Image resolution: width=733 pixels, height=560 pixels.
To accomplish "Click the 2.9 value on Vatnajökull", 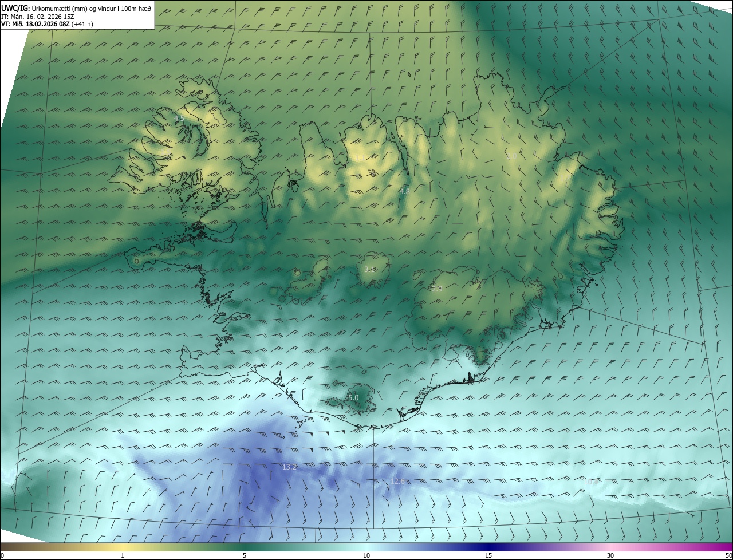I will click(x=437, y=289).
